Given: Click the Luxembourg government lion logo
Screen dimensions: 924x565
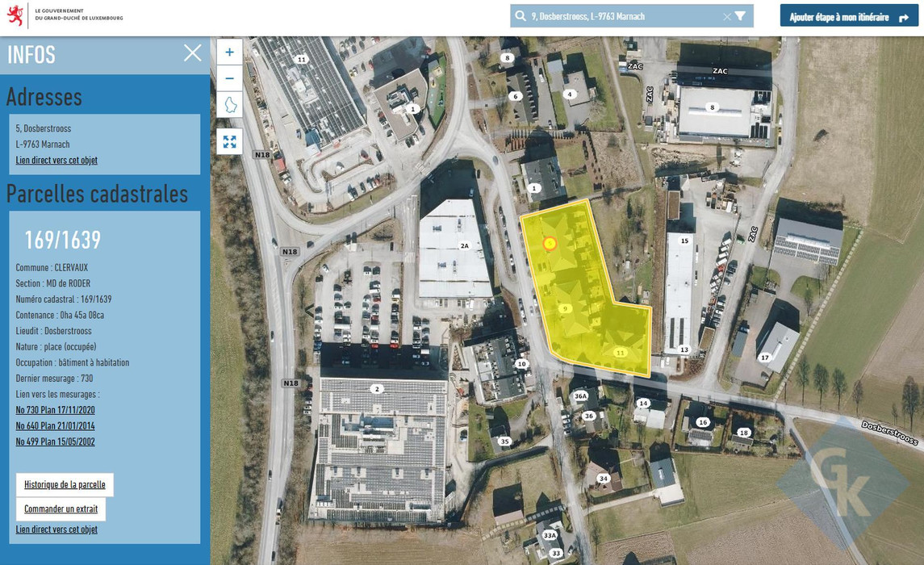Looking at the screenshot, I should tap(15, 15).
